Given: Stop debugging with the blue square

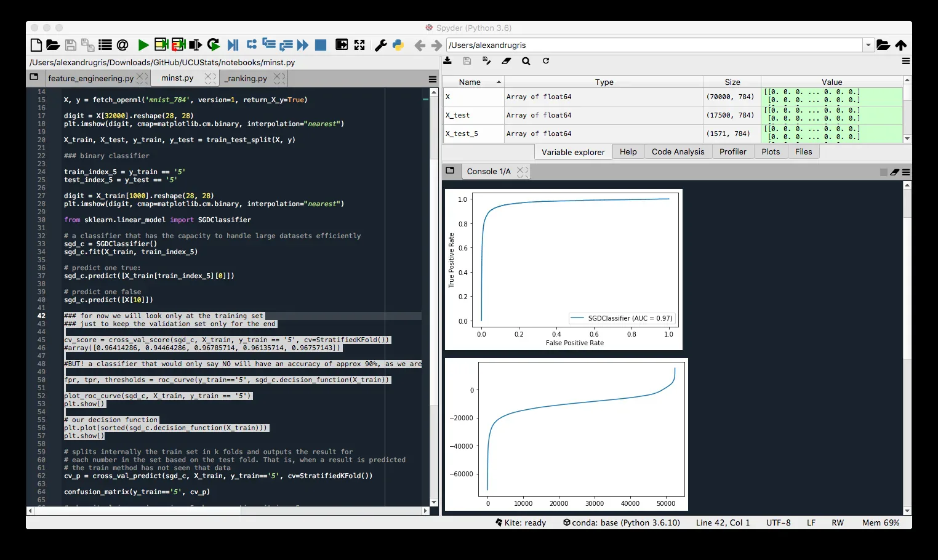Looking at the screenshot, I should pyautogui.click(x=321, y=45).
